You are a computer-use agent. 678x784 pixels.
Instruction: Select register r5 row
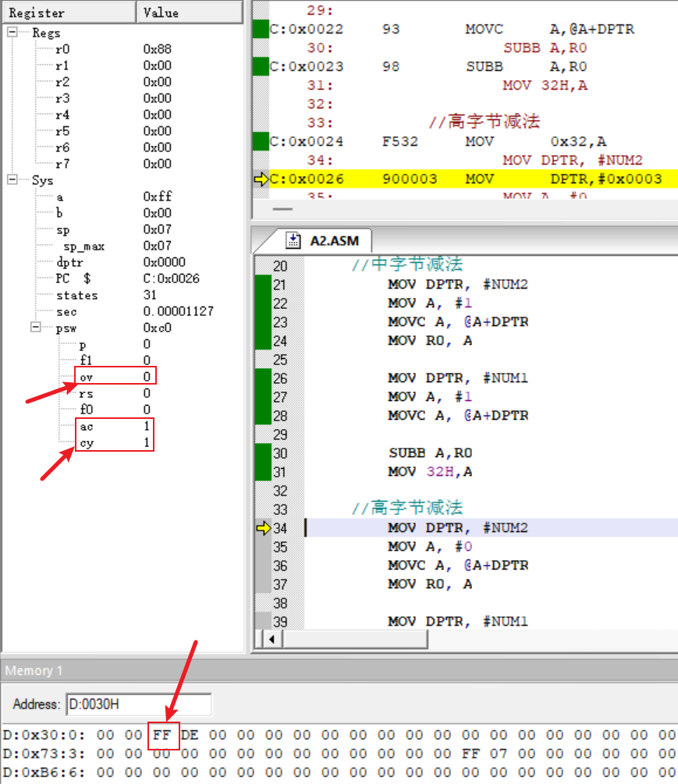(114, 131)
